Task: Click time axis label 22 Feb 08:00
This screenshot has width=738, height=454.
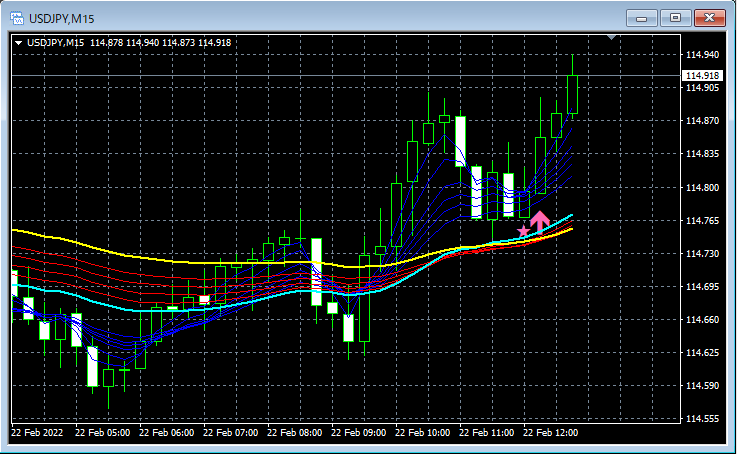Action: coord(295,432)
